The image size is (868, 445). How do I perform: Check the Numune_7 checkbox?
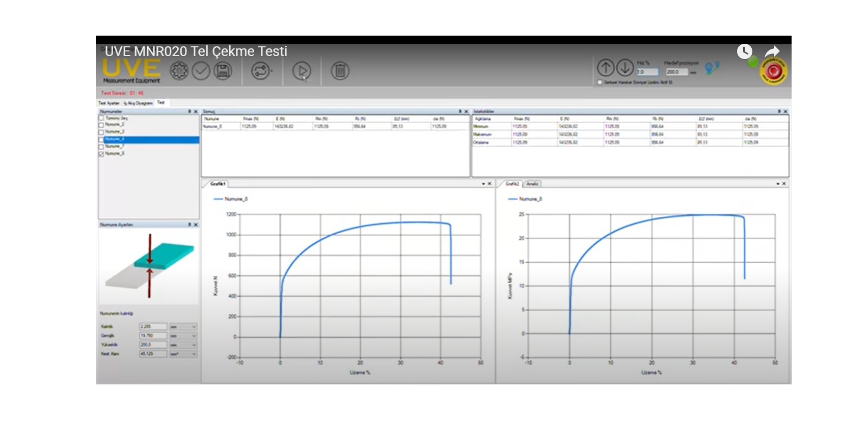pos(101,147)
